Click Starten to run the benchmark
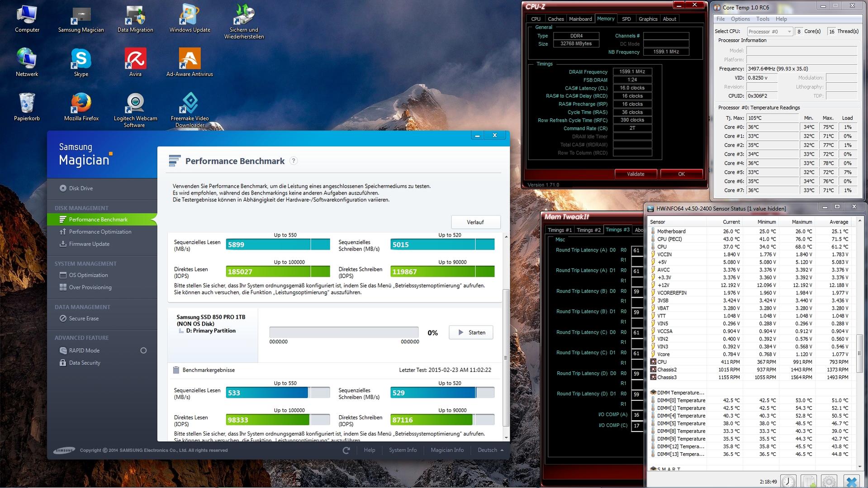 coord(471,332)
